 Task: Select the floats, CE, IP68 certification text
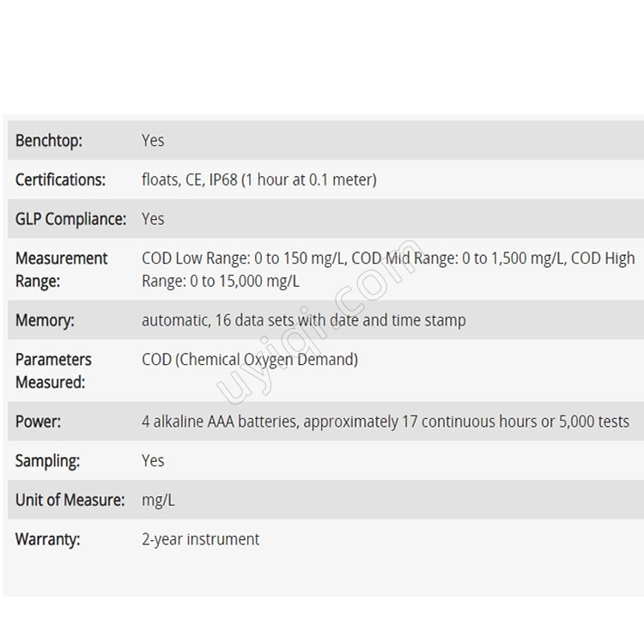pos(259,180)
